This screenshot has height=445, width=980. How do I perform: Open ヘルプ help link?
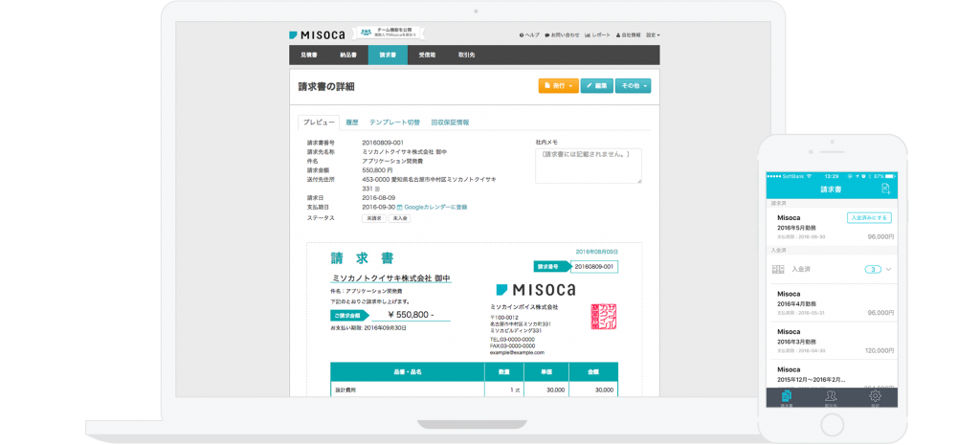(529, 35)
